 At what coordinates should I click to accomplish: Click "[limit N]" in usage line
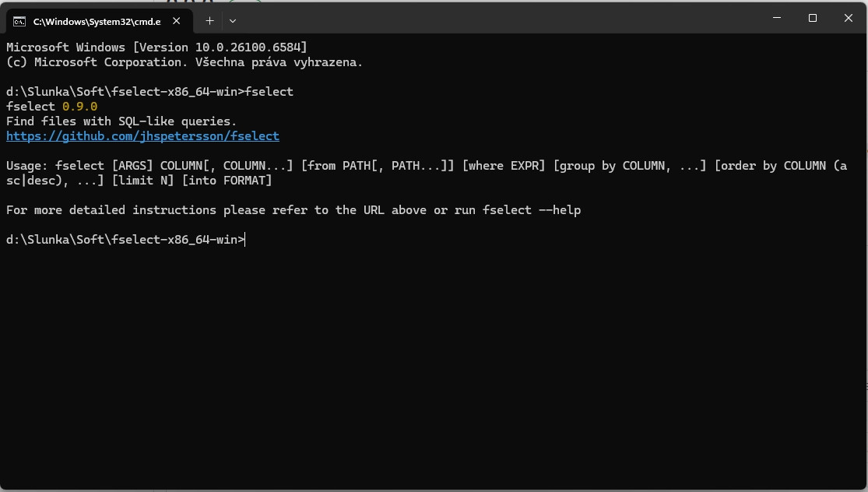click(x=143, y=181)
